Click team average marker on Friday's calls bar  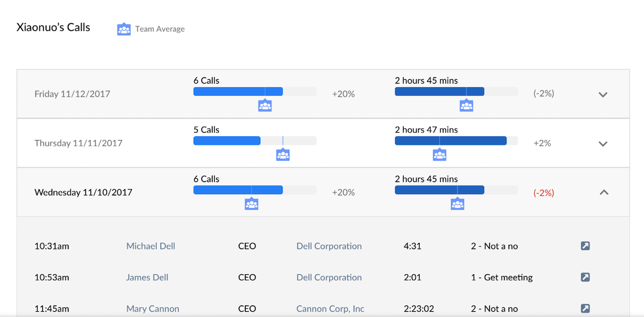[x=265, y=105]
